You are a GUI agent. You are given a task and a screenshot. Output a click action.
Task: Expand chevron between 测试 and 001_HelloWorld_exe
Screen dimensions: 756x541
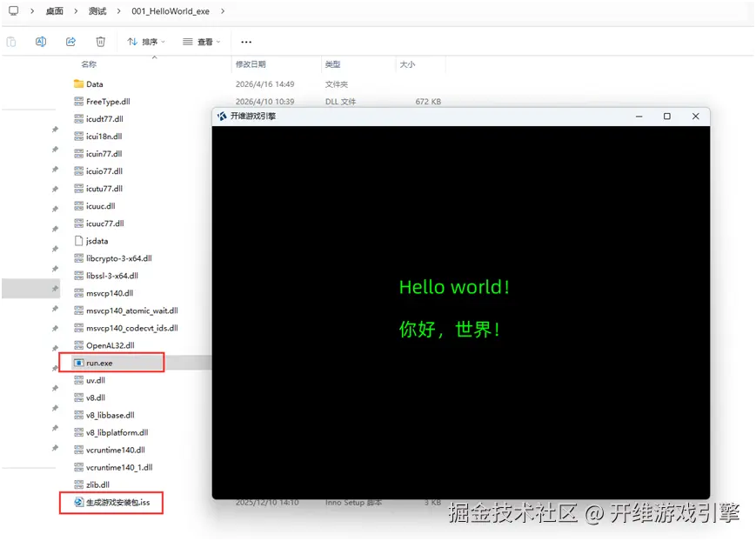[118, 11]
